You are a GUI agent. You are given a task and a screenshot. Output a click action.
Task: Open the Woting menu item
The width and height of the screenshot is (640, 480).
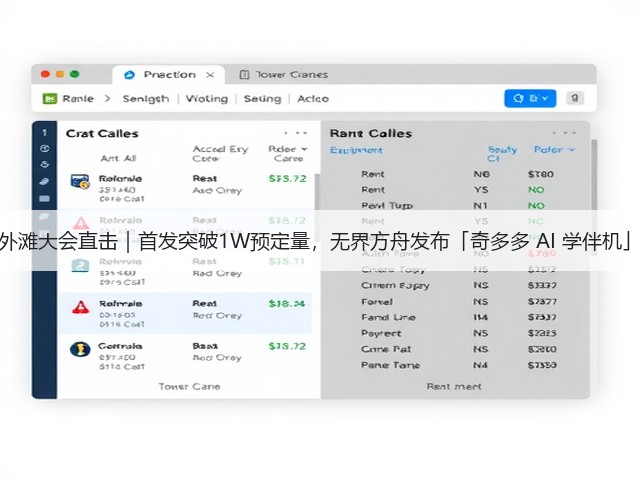[x=207, y=99]
